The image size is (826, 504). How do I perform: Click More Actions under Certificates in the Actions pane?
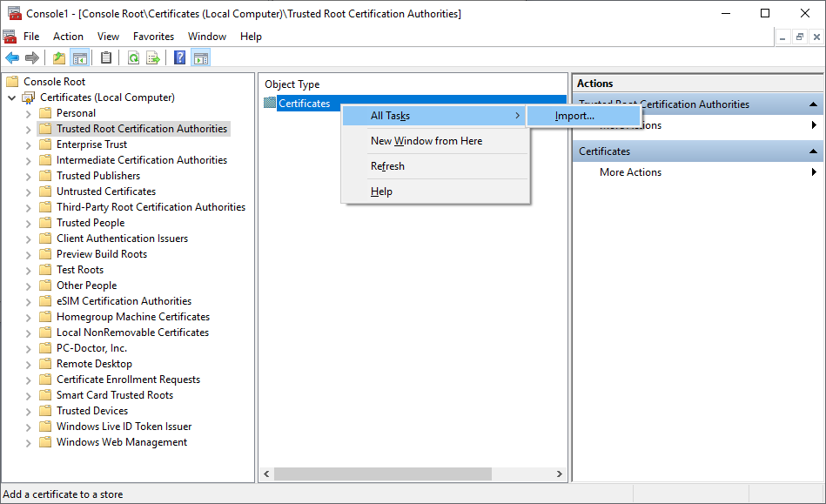pos(630,172)
